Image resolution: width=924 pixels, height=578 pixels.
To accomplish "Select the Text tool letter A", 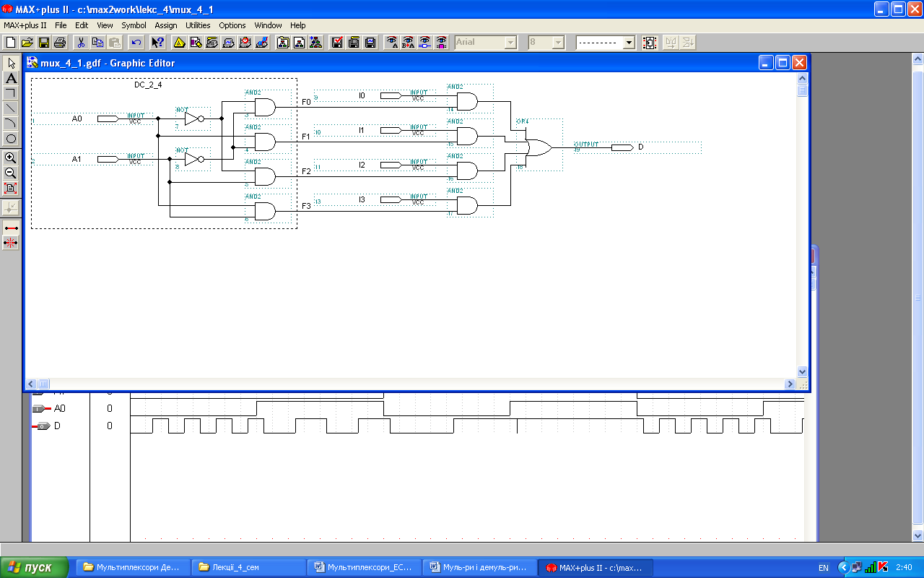I will 11,78.
